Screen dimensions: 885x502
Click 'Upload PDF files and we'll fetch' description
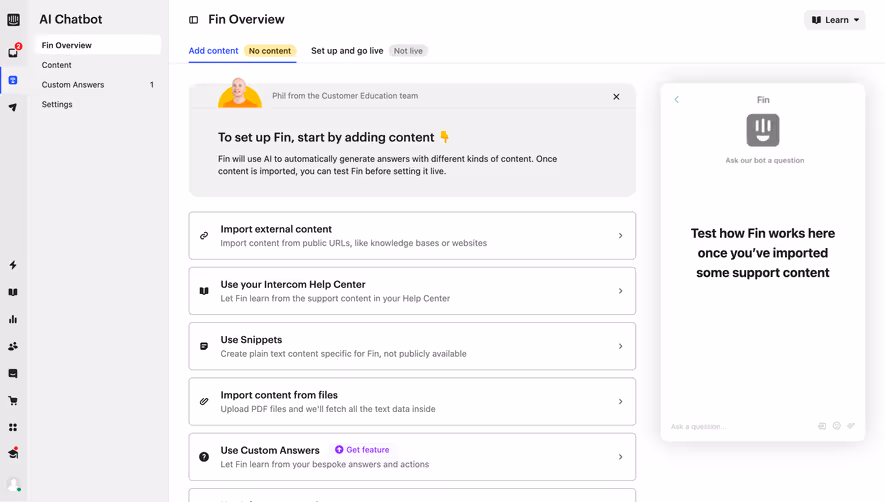click(x=328, y=409)
